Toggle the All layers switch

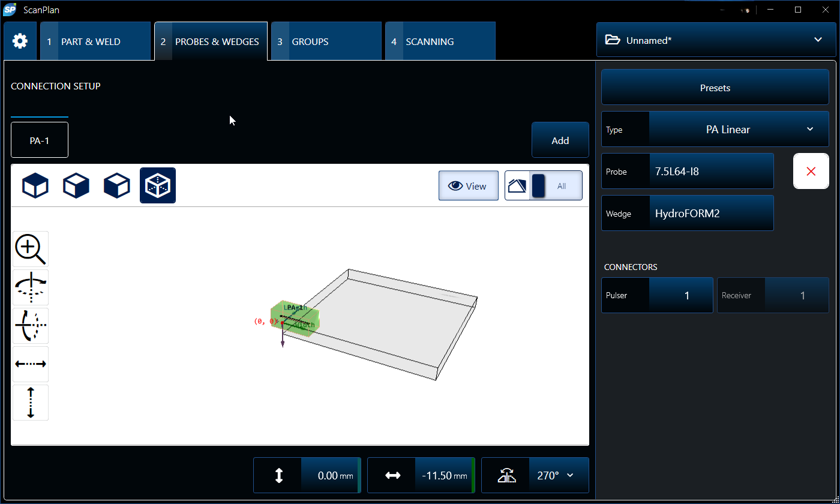pyautogui.click(x=544, y=186)
